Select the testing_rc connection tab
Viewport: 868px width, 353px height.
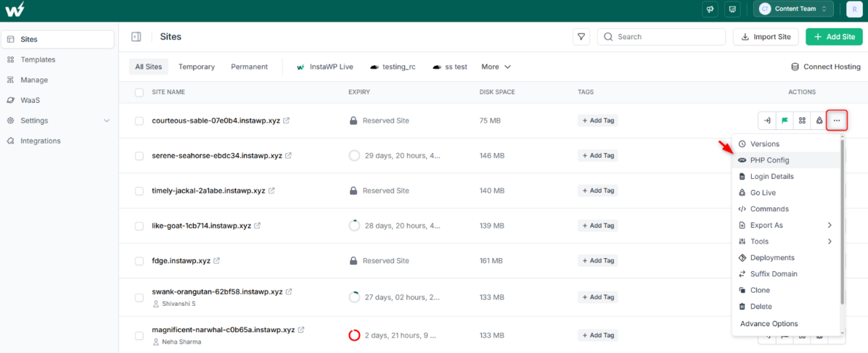click(x=393, y=67)
